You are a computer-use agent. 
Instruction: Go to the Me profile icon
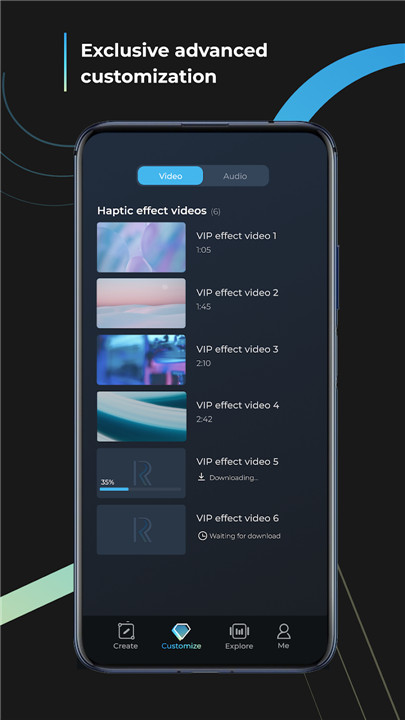tap(283, 631)
